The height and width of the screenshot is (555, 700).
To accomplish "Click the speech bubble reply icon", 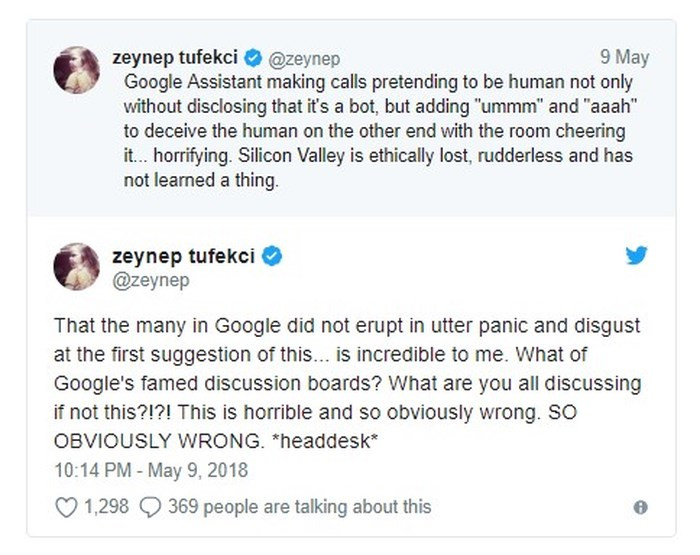I will click(x=151, y=507).
